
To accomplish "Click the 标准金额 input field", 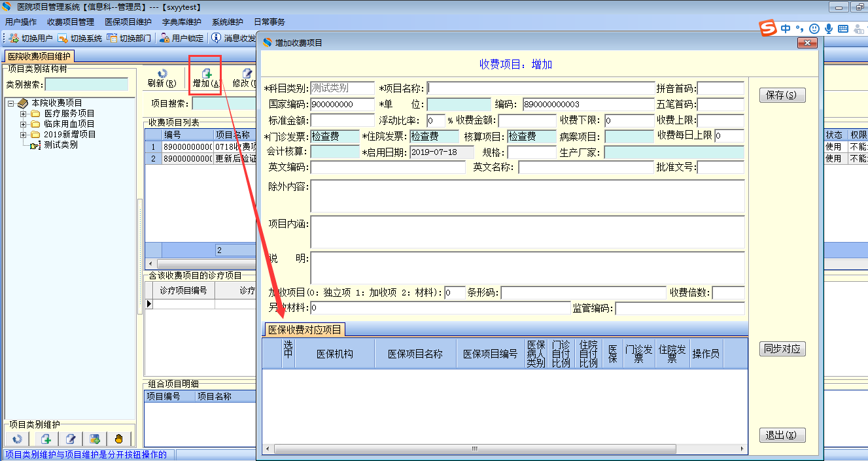I will (x=342, y=120).
